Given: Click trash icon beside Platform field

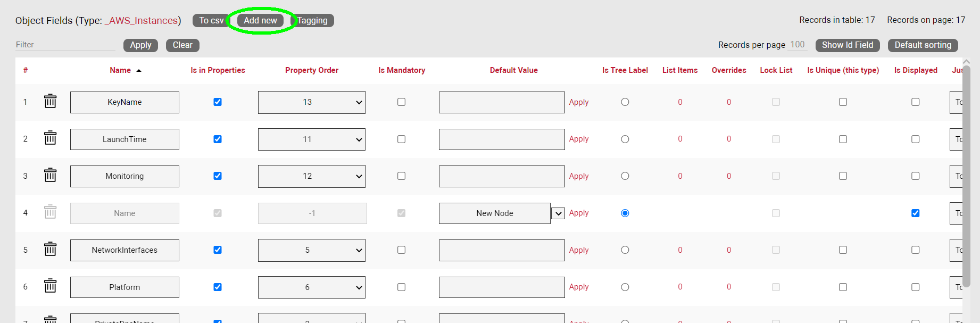Looking at the screenshot, I should pos(50,286).
